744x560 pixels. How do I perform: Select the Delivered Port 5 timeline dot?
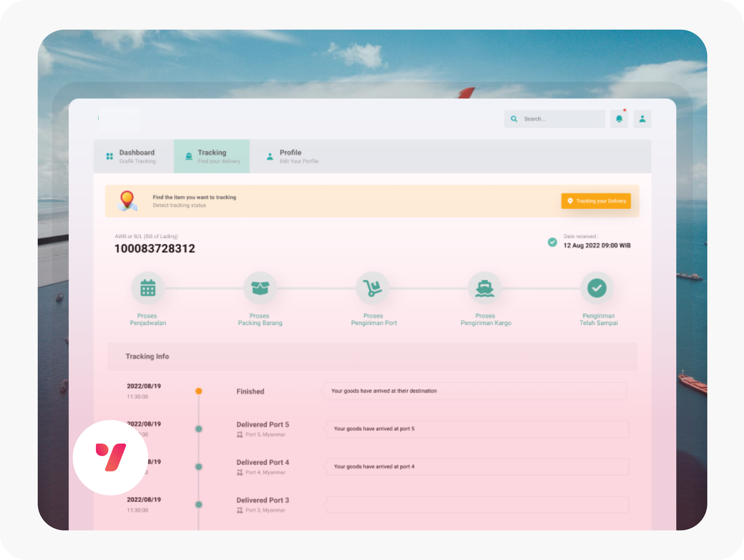click(x=199, y=429)
